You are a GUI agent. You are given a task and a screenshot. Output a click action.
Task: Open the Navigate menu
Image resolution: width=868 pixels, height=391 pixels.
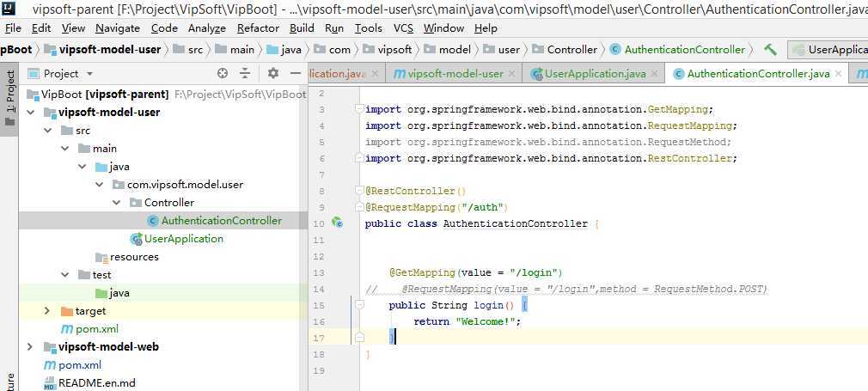118,28
